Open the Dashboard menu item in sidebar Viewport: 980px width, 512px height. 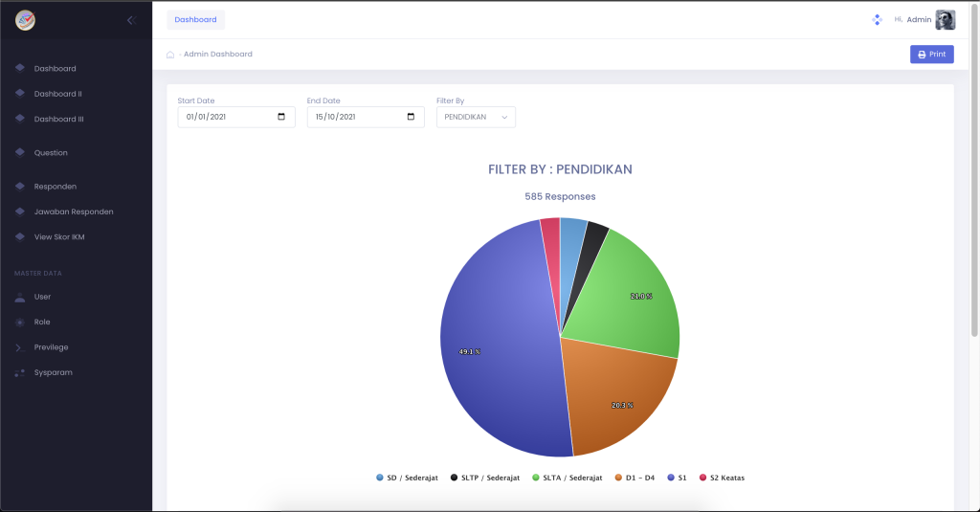[x=55, y=68]
